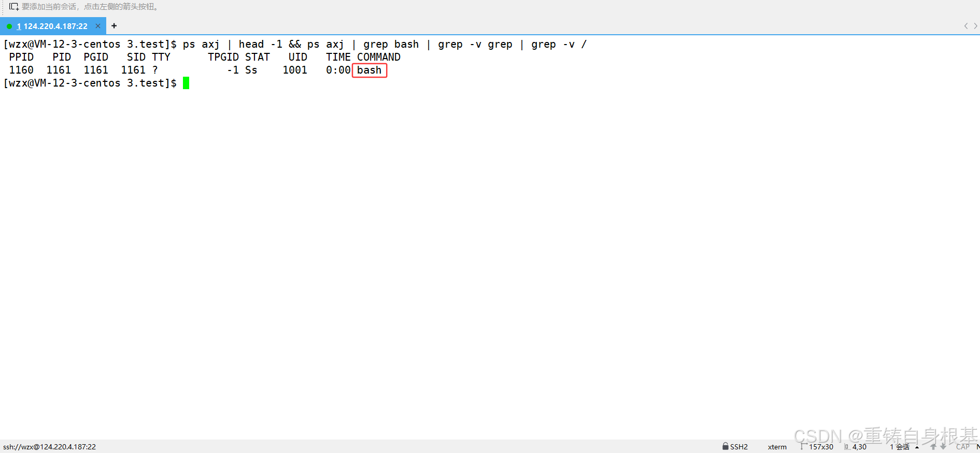Click the 'bash' command in the output
This screenshot has width=980, height=453.
tap(370, 70)
